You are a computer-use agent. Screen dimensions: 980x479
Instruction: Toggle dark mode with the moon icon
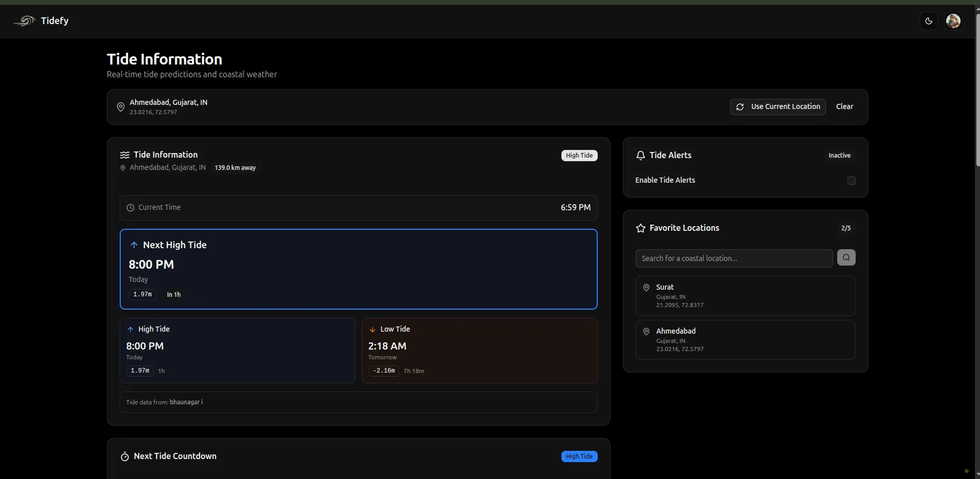click(x=928, y=20)
